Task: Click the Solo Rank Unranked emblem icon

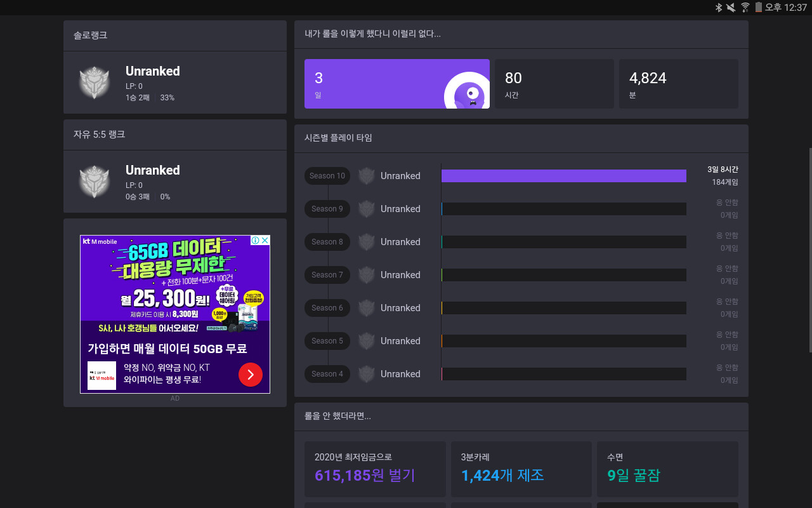Action: [95, 83]
